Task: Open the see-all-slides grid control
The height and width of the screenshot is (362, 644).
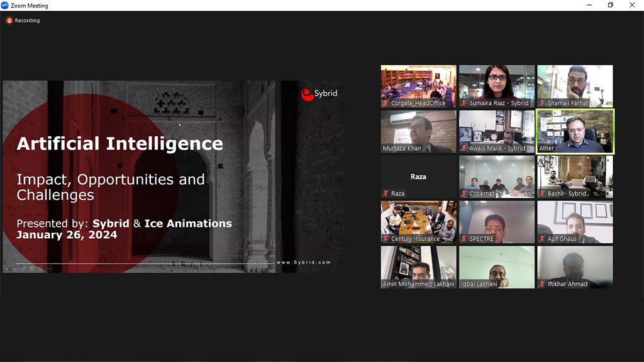Action: point(32,268)
